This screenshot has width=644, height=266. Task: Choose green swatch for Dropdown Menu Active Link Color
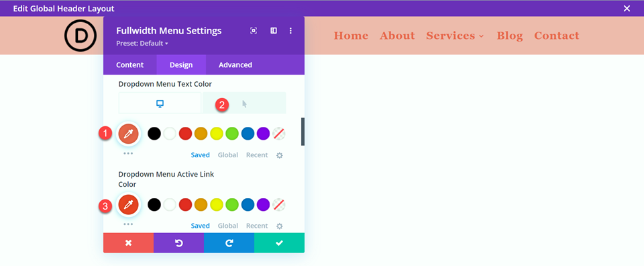tap(232, 204)
